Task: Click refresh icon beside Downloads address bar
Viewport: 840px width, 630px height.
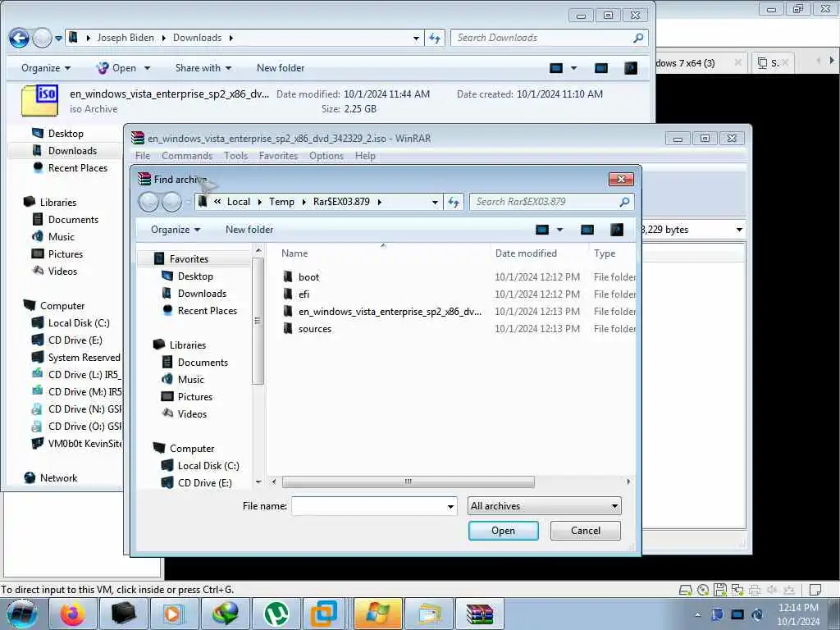Action: pos(435,38)
